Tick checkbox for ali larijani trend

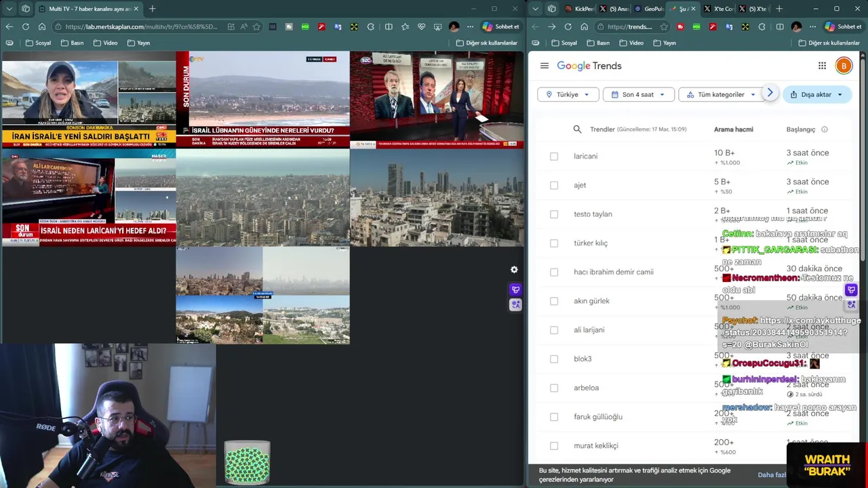[554, 329]
